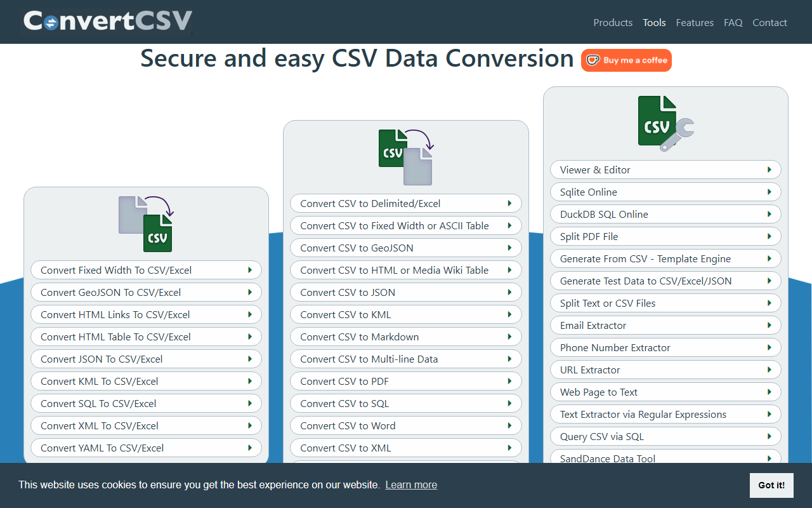Click arrow on Split Text or CSV Files
This screenshot has height=508, width=812.
point(769,303)
